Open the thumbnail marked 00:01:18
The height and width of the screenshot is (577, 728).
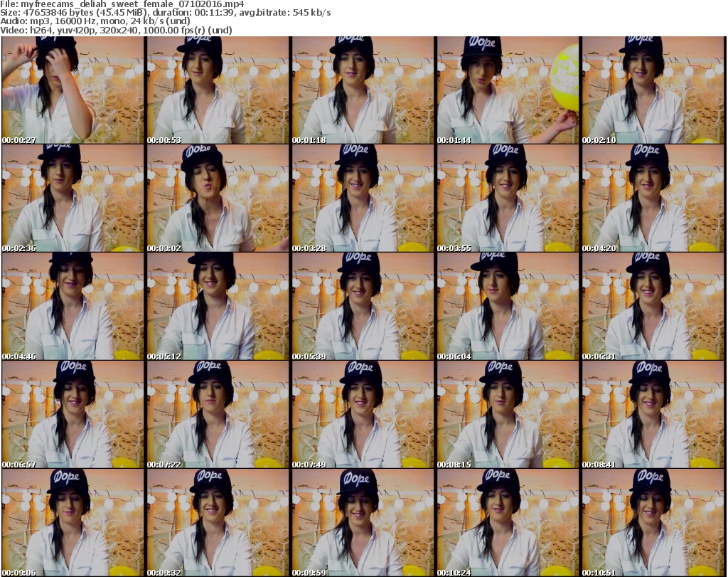363,90
